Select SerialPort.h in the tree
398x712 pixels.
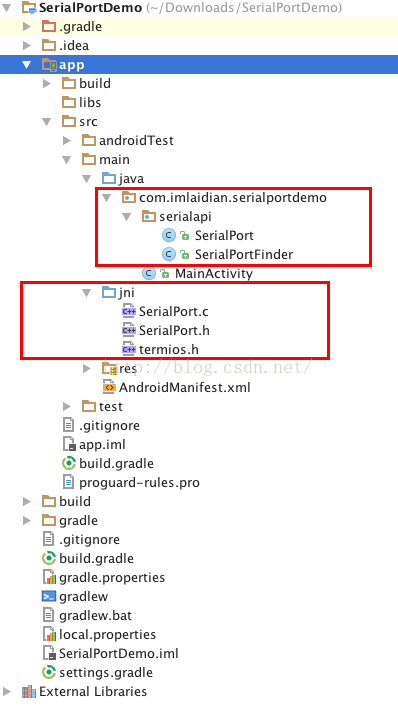pyautogui.click(x=166, y=330)
